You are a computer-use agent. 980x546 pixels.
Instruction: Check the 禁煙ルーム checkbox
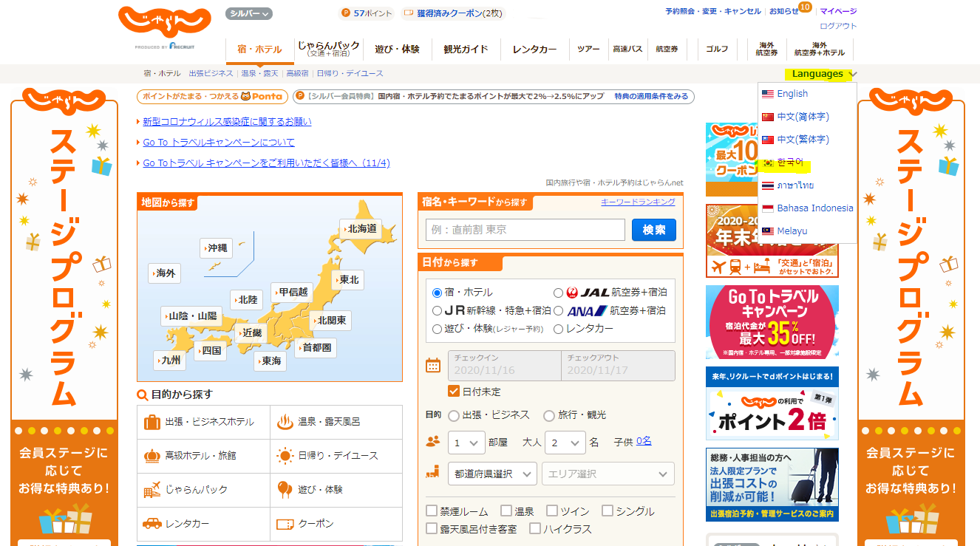click(432, 511)
